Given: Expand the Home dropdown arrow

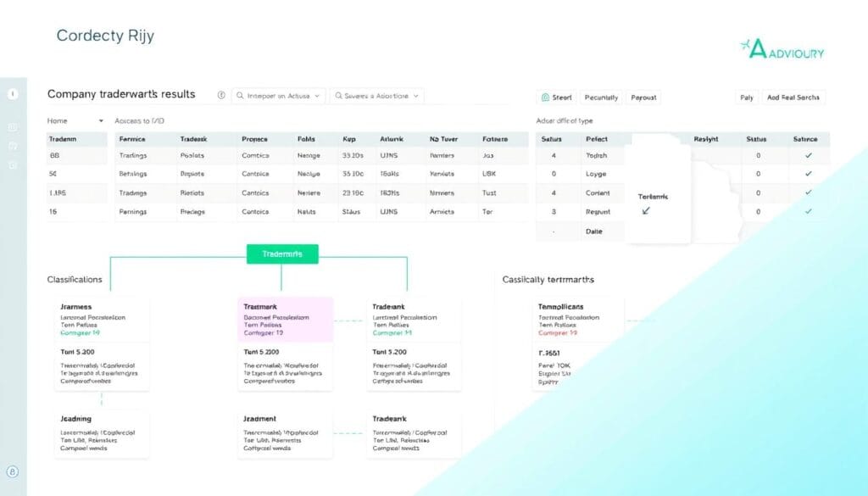Looking at the screenshot, I should coord(101,120).
